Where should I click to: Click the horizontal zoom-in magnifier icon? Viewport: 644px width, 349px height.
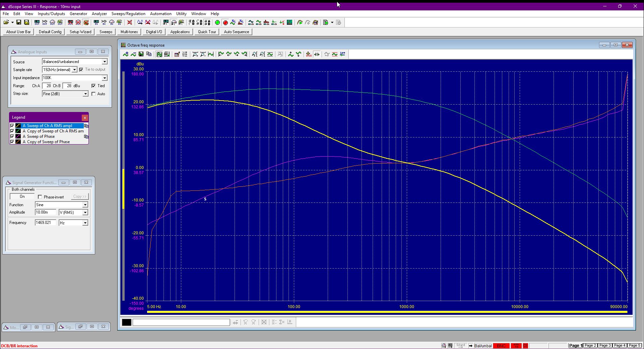[x=195, y=54]
